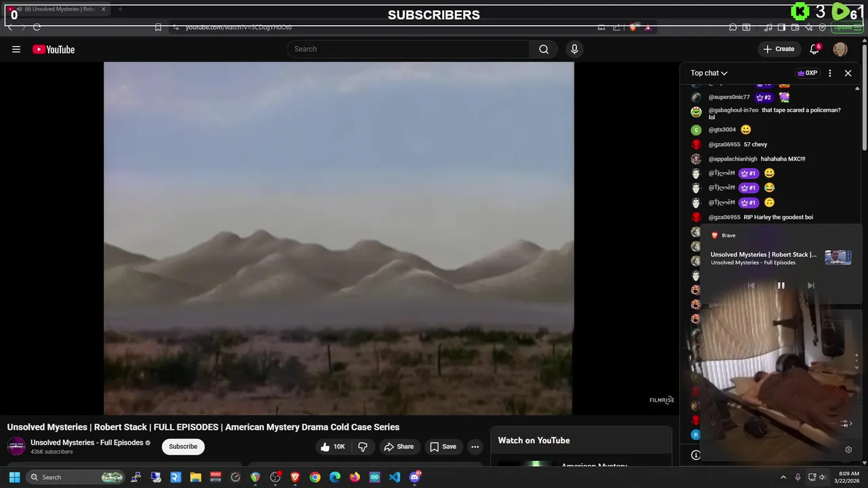Open Visual Studio Code from taskbar
The width and height of the screenshot is (868, 488).
point(395,477)
